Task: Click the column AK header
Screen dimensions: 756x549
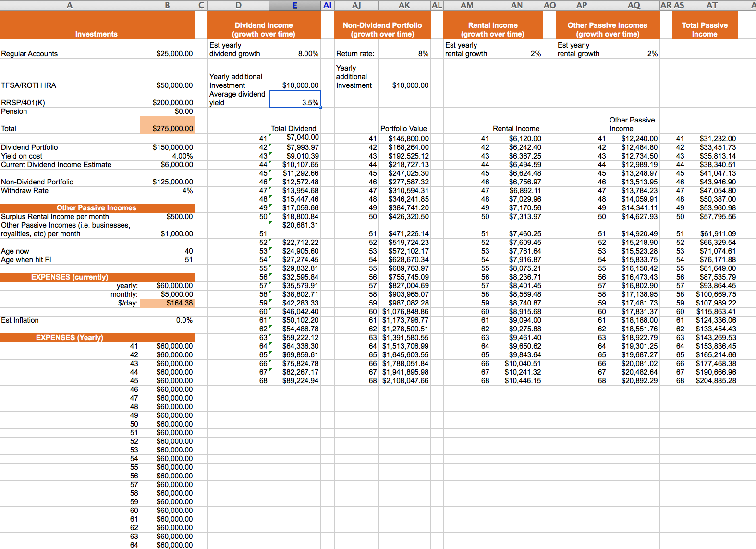Action: (x=404, y=5)
